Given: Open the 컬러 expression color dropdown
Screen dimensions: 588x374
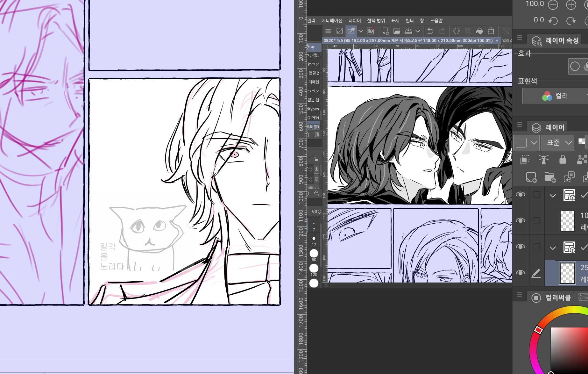Looking at the screenshot, I should pyautogui.click(x=555, y=96).
